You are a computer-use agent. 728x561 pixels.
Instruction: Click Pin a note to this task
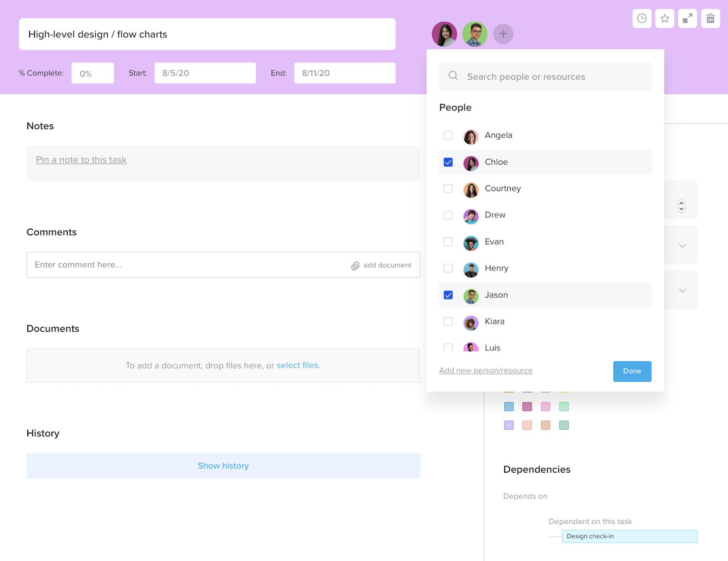(81, 160)
